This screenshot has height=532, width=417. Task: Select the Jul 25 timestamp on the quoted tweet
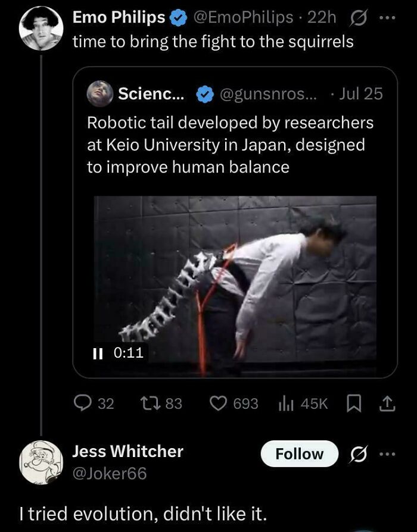(363, 93)
